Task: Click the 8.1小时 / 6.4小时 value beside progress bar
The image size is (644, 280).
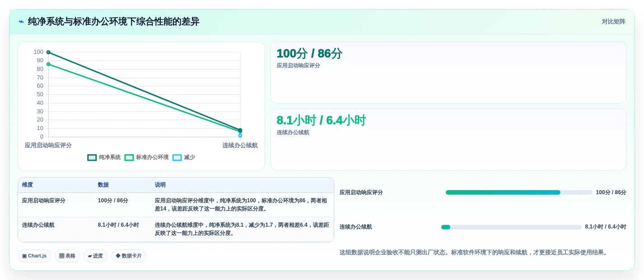Action: coord(606,227)
